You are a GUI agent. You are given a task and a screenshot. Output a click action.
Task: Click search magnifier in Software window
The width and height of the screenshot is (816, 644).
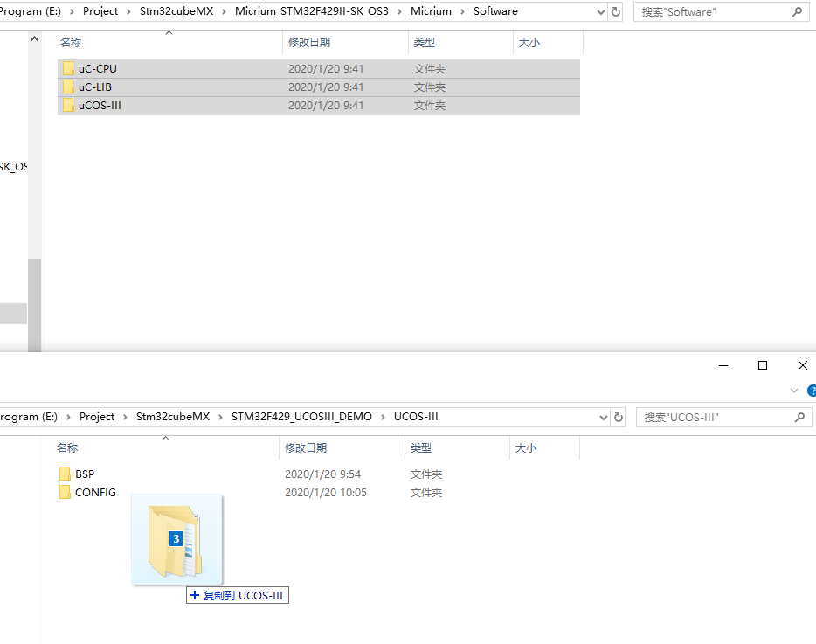[797, 11]
